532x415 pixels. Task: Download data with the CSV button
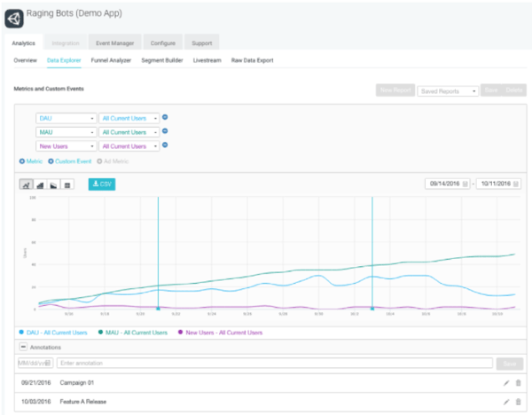tap(102, 184)
